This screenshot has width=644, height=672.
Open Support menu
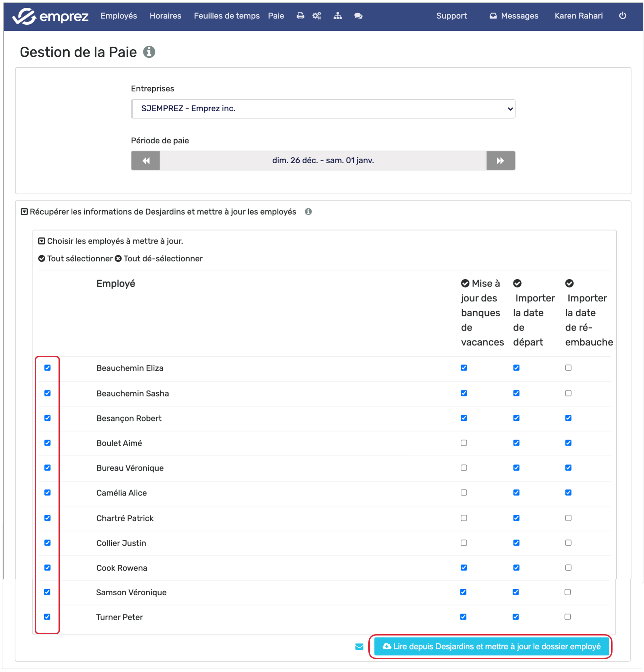coord(452,16)
